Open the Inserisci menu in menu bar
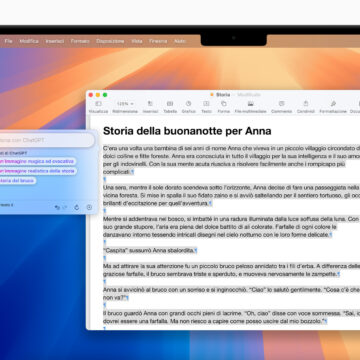 click(x=55, y=41)
